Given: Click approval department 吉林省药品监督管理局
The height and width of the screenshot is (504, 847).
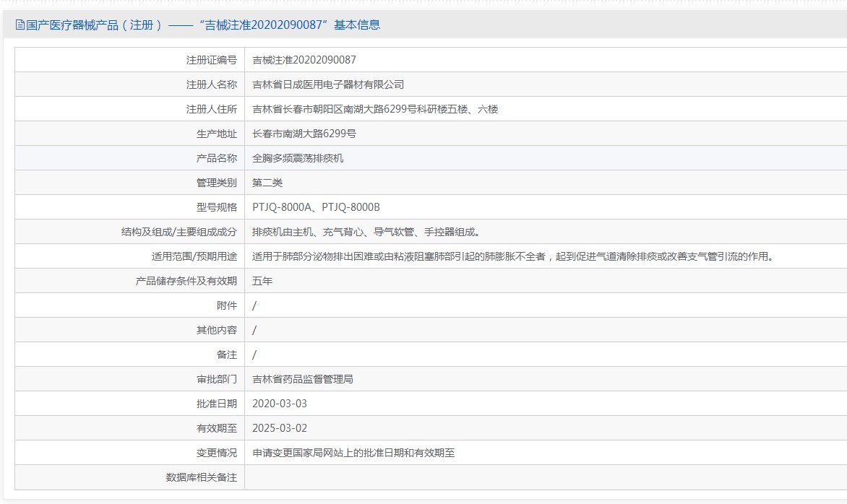Looking at the screenshot, I should point(302,379).
